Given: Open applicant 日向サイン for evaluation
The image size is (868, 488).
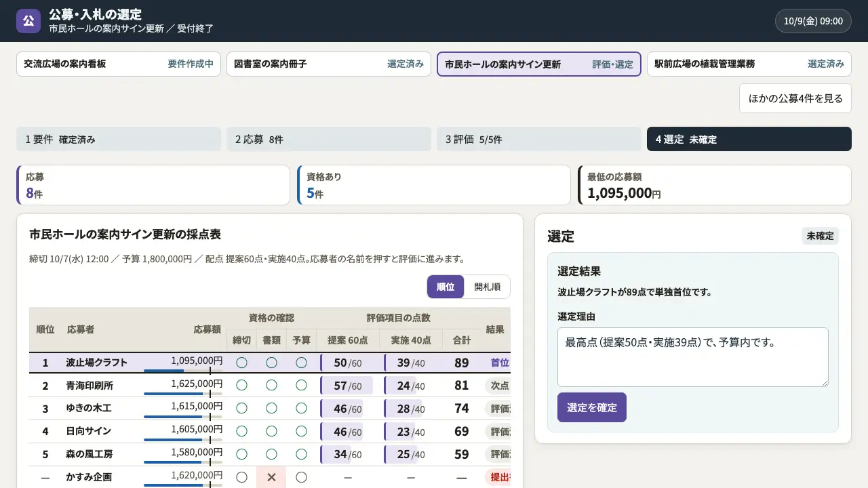Looking at the screenshot, I should pos(88,431).
